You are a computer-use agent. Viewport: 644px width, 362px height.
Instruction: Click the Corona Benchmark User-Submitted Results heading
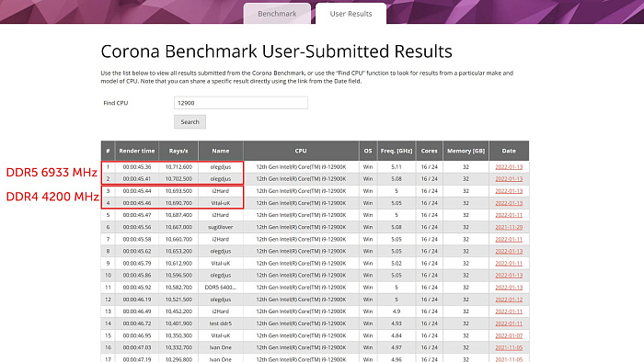[x=276, y=51]
